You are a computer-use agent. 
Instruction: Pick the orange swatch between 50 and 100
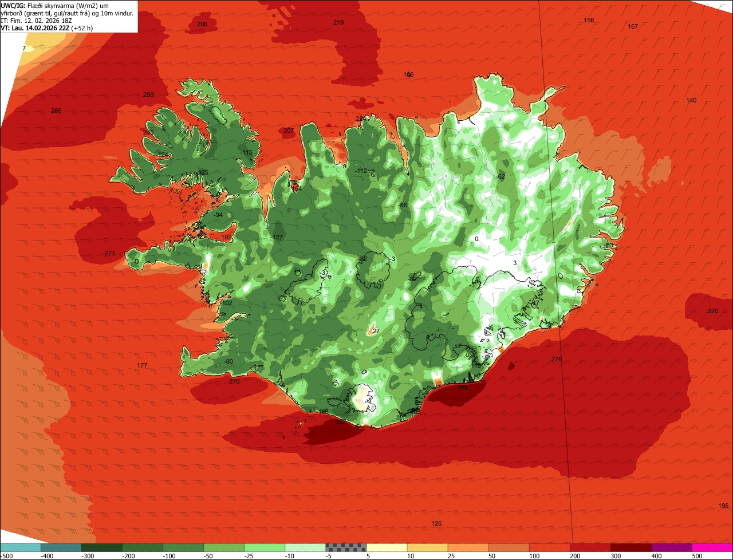[509, 547]
